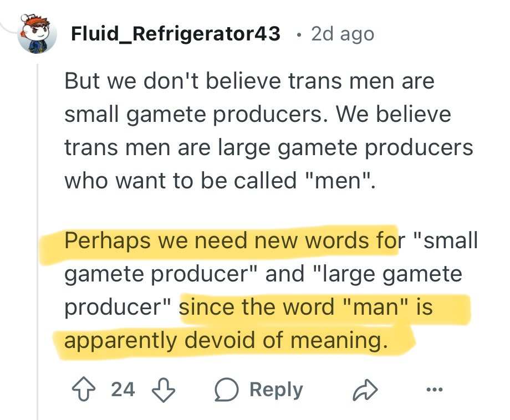
Task: Upvote the Fluid_Refrigerator43 comment
Action: (x=84, y=389)
